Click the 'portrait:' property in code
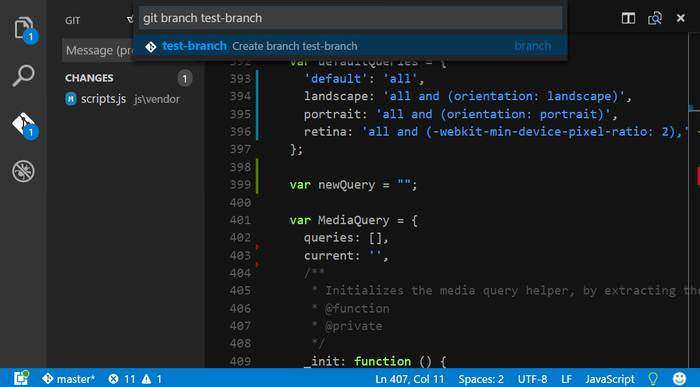 (x=335, y=114)
